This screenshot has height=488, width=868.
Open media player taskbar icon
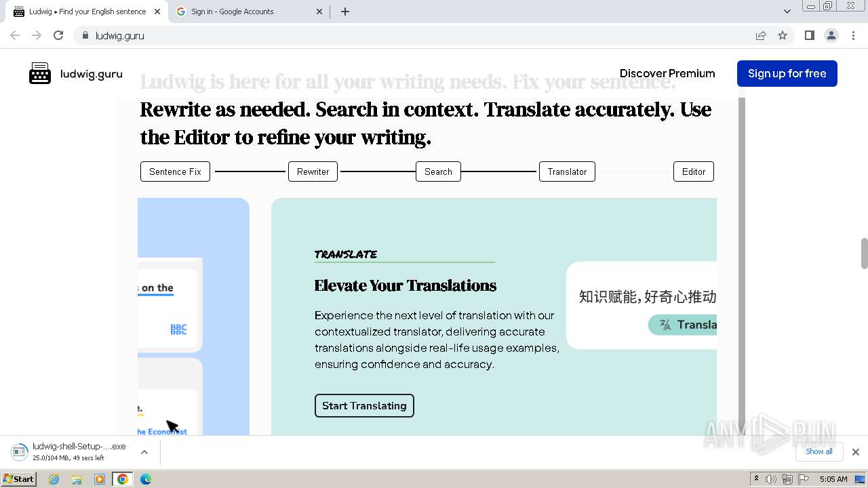(x=100, y=479)
